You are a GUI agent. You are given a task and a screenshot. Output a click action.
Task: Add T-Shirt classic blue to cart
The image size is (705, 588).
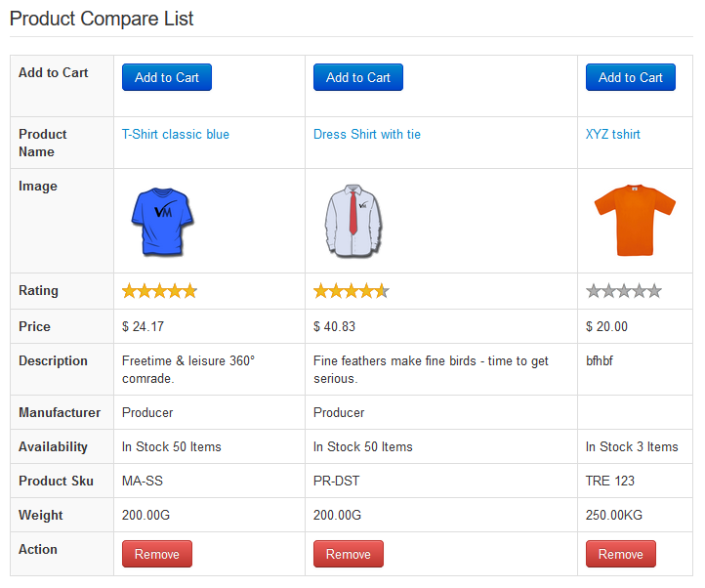click(166, 78)
